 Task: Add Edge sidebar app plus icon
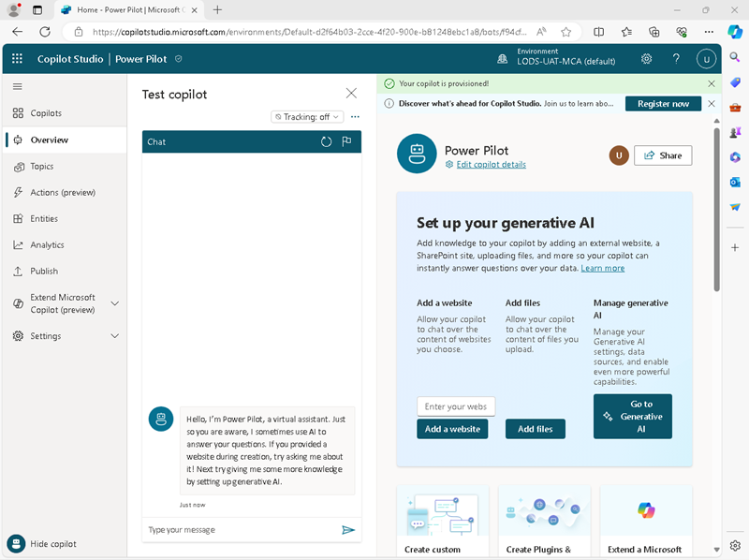pos(735,247)
